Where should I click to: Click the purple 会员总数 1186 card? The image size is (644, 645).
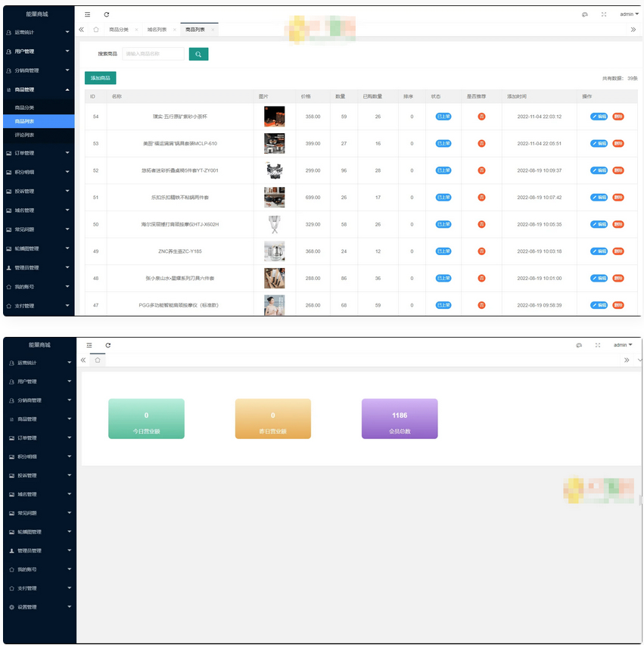(x=400, y=419)
